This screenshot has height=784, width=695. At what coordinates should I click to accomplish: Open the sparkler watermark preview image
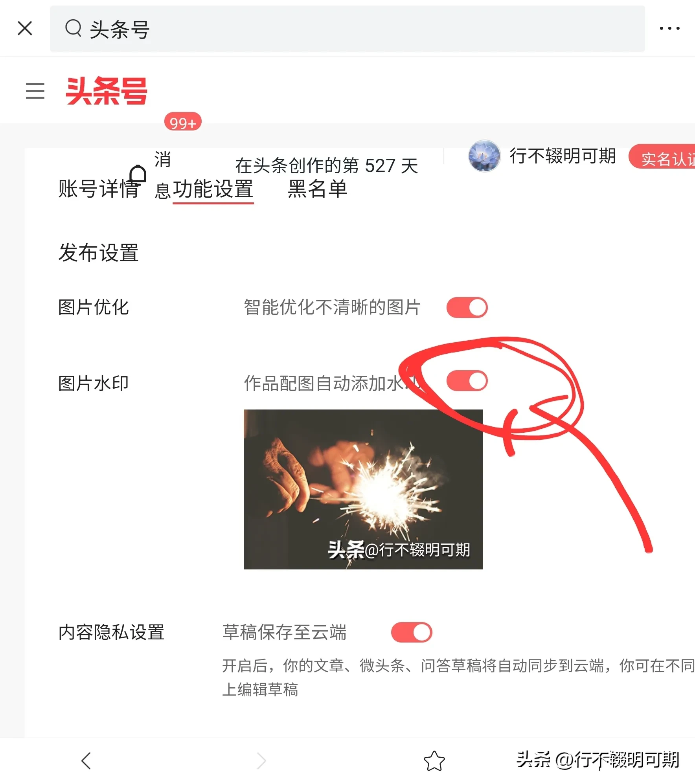[x=363, y=489]
